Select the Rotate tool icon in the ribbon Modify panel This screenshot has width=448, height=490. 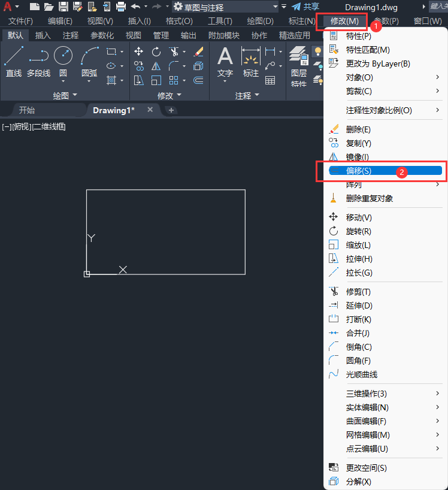pos(156,52)
